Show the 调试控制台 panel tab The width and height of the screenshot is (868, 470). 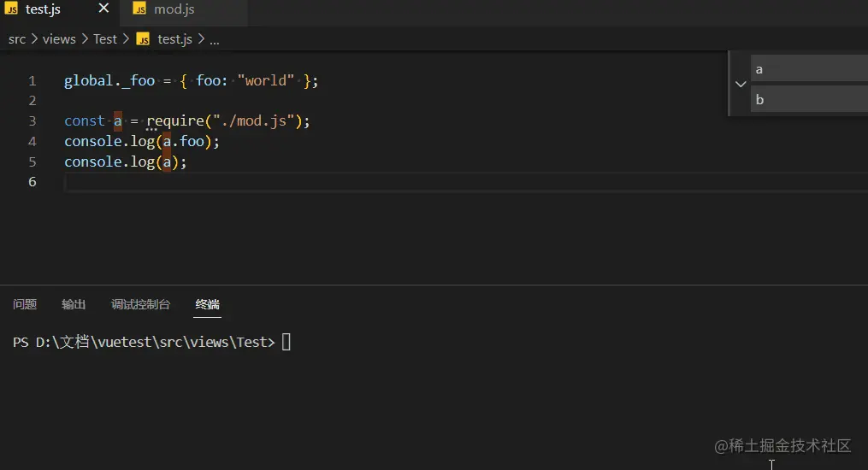tap(140, 304)
